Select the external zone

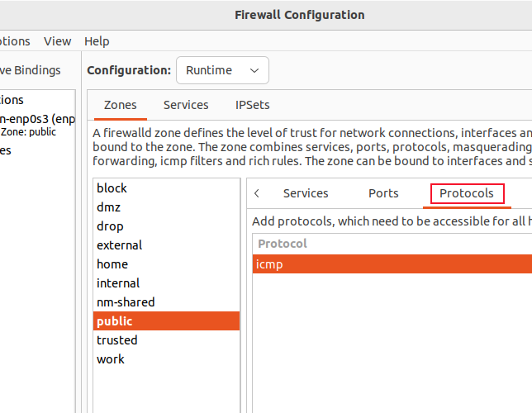coord(119,245)
